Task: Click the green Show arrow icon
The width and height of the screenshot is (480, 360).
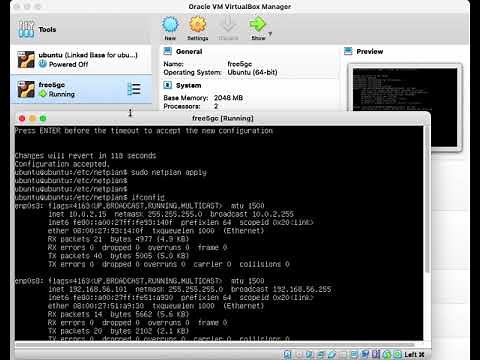Action: pyautogui.click(x=257, y=24)
